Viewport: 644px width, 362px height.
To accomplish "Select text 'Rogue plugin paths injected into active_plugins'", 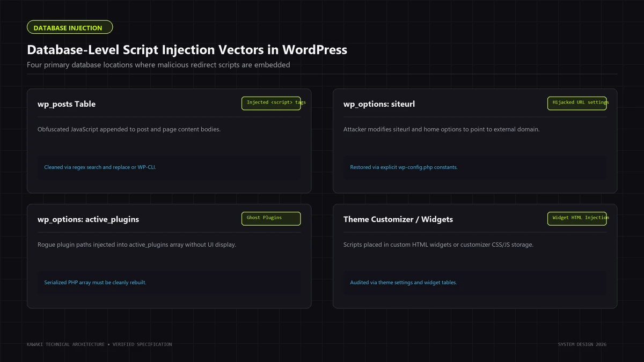I will coord(137,245).
